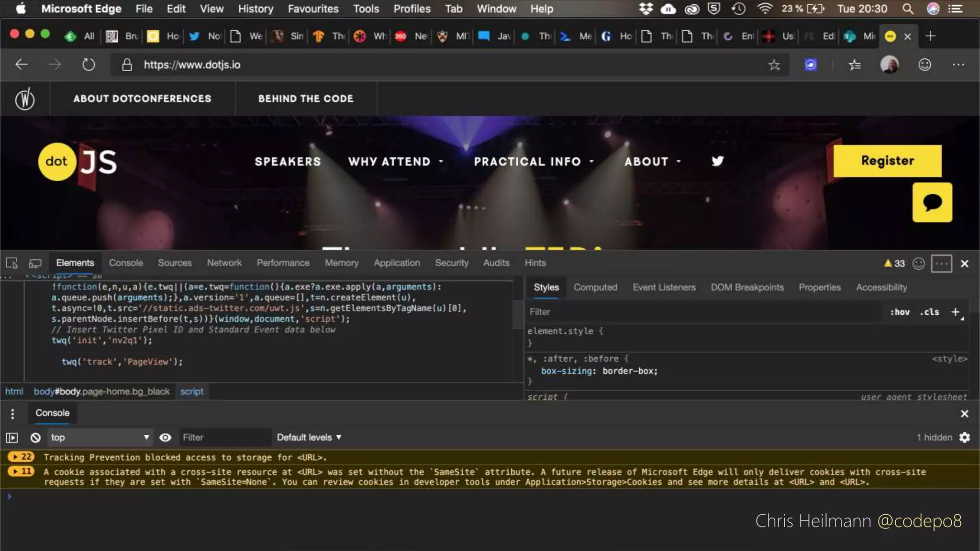The image size is (980, 551).
Task: Open the Computed styles tab
Action: tap(595, 287)
